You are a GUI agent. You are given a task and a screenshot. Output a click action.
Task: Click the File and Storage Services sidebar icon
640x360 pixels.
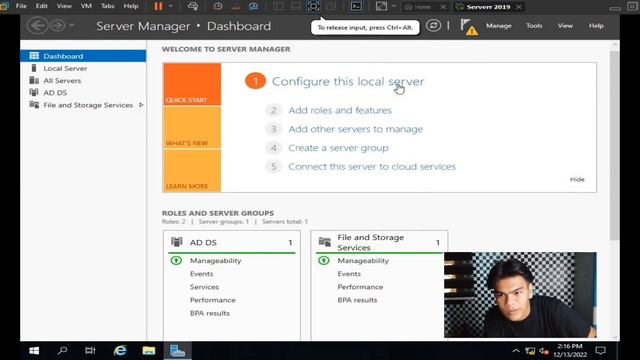point(34,105)
